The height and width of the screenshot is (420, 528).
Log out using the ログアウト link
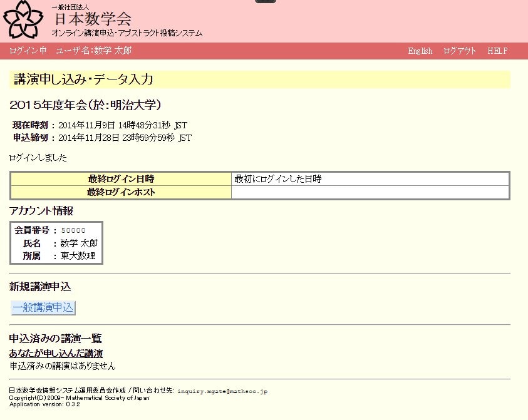[x=460, y=51]
